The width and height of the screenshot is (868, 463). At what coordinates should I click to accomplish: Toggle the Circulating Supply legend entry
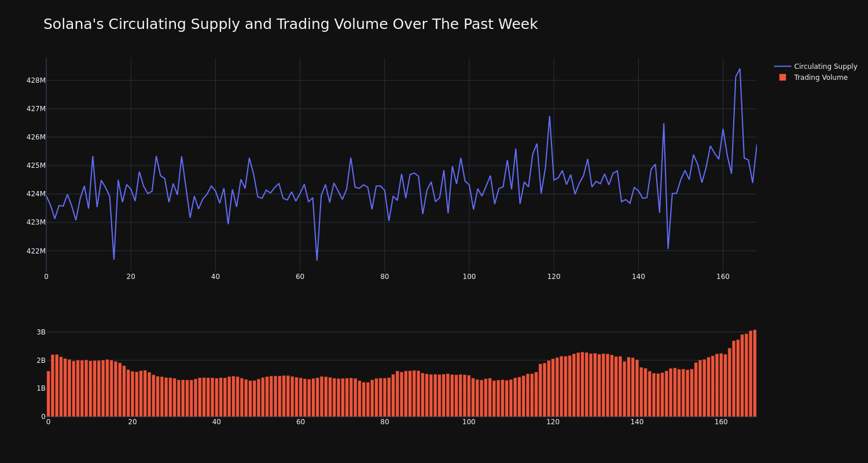tap(815, 67)
